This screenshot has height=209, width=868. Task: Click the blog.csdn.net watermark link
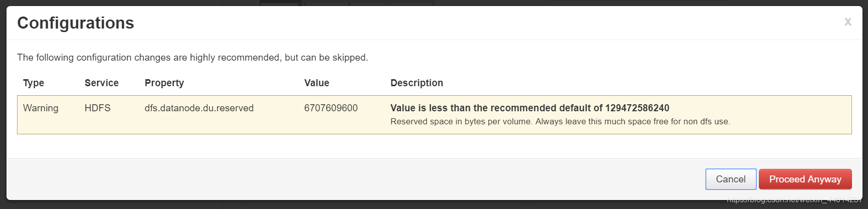(x=794, y=200)
